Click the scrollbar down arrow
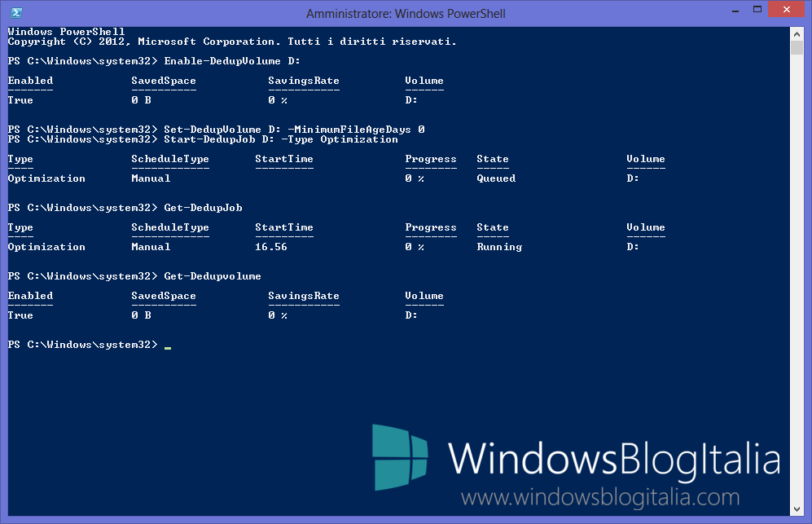 point(797,509)
